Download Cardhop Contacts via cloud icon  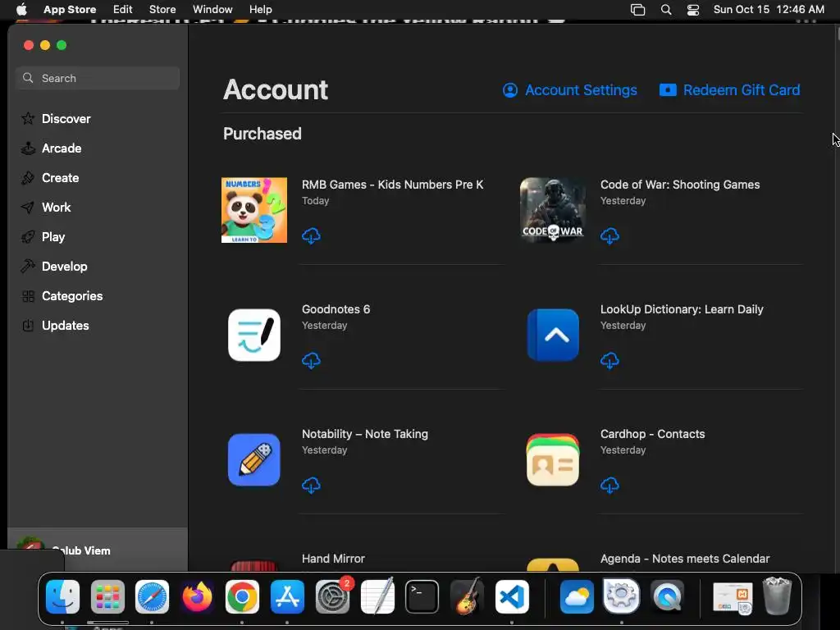click(609, 486)
